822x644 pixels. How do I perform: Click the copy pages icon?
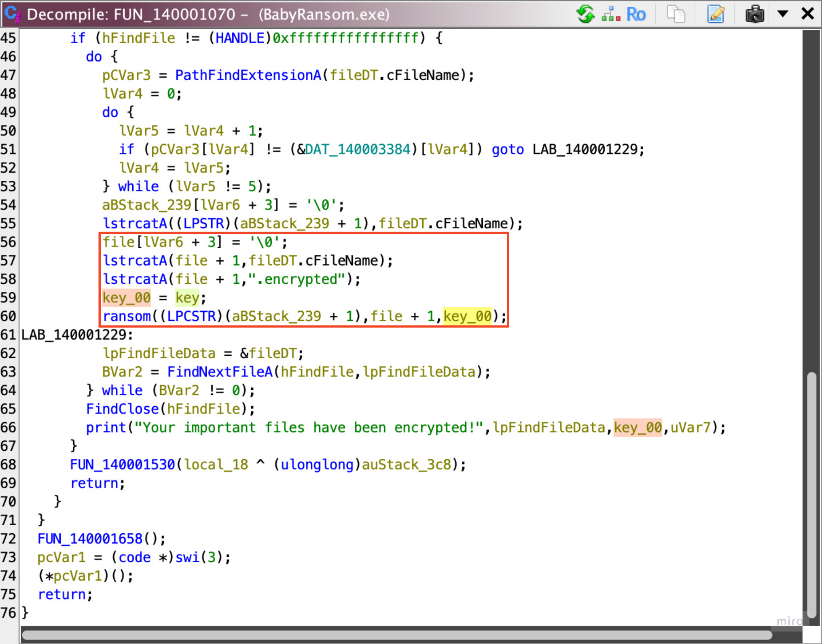click(x=676, y=14)
